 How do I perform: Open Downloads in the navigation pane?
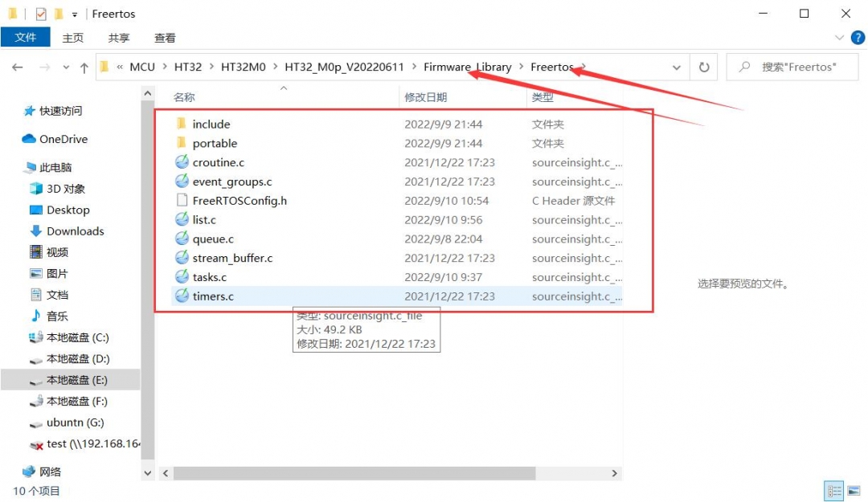(x=67, y=231)
